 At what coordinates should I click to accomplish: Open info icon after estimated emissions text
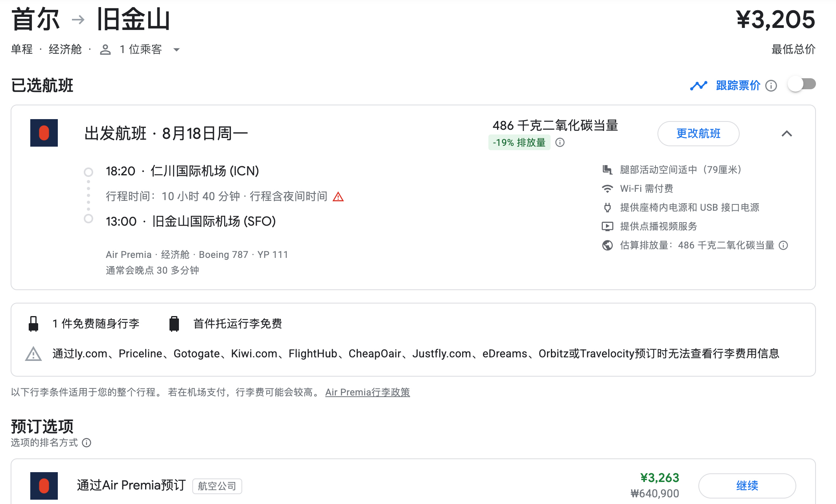point(783,245)
